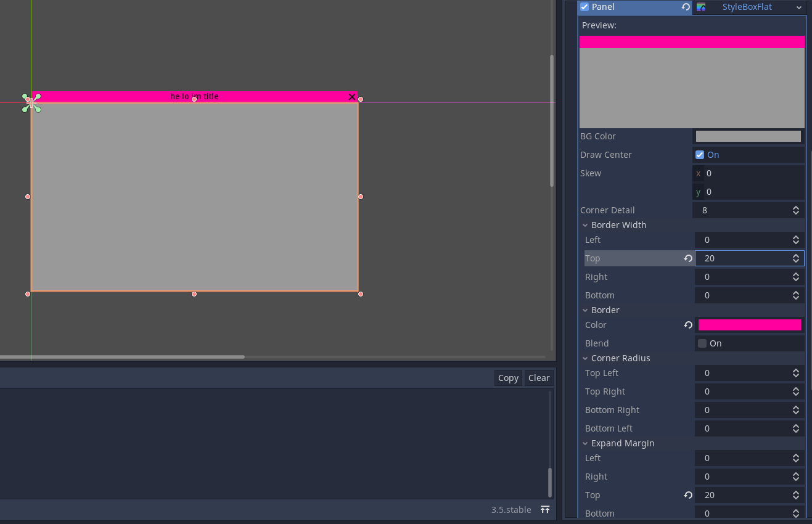This screenshot has width=812, height=524.
Task: Open the StyleBoxFlat dropdown arrow
Action: pos(799,7)
